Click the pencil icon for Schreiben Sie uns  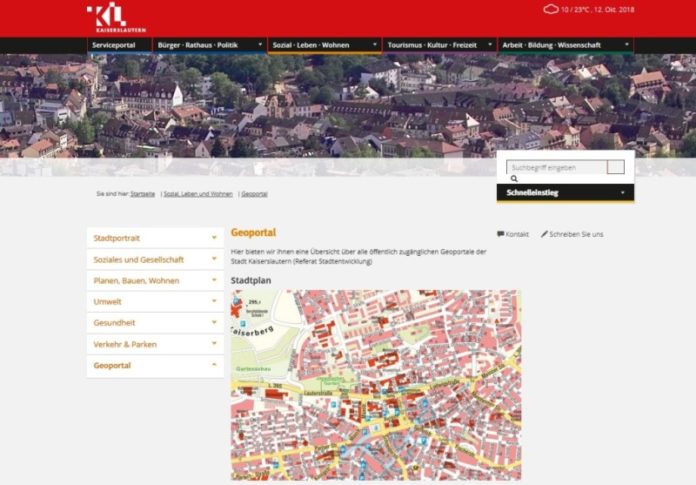click(545, 234)
